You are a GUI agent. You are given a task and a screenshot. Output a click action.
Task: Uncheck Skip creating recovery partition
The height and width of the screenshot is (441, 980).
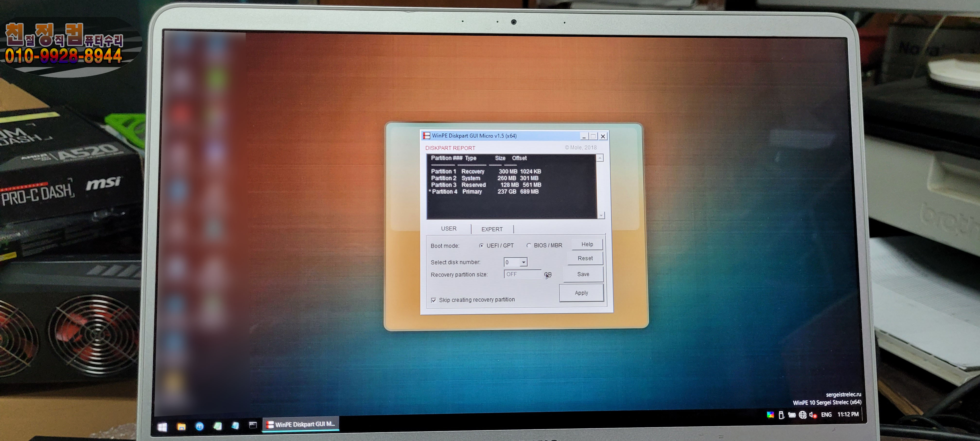pyautogui.click(x=433, y=300)
